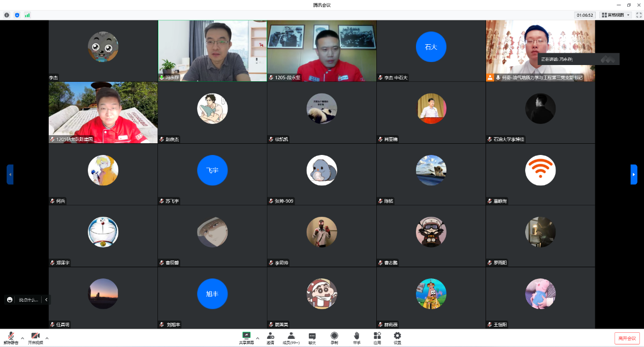
Task: Expand video options arrow beside 开启视频
Action: pos(47,338)
